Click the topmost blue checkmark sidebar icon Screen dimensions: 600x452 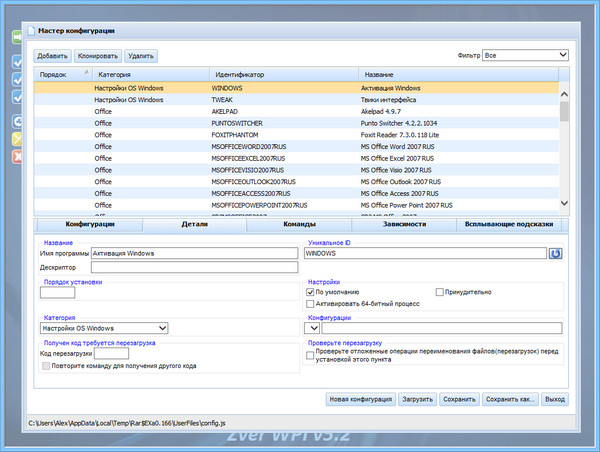pos(16,61)
